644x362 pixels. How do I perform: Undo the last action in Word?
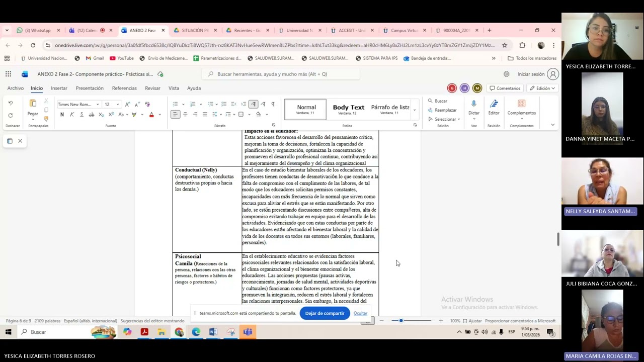tap(11, 103)
